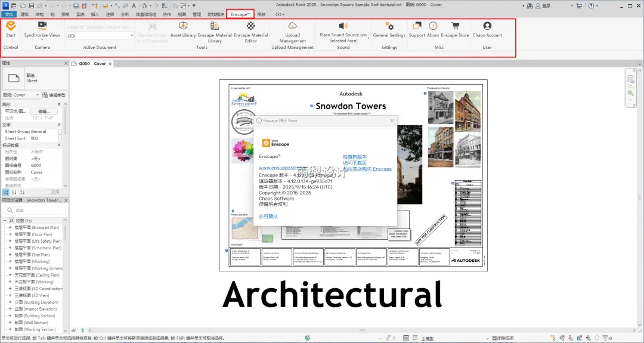Click the Synchronize Views camera icon
644x343 pixels.
(42, 26)
